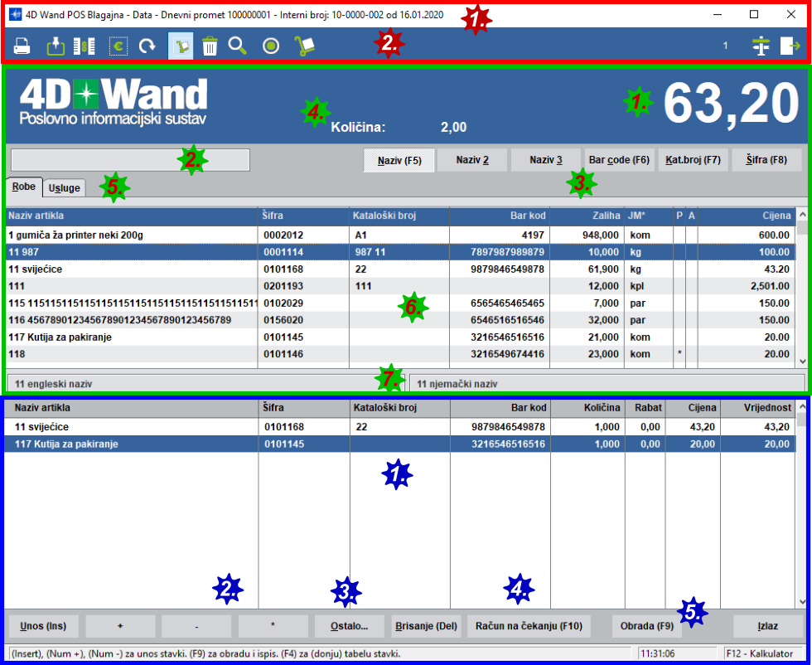
Task: Click the "11 njemački naziv" field
Action: coord(607,384)
